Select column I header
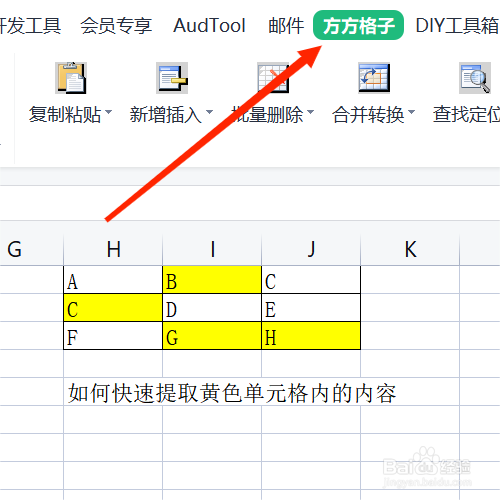 tap(212, 249)
